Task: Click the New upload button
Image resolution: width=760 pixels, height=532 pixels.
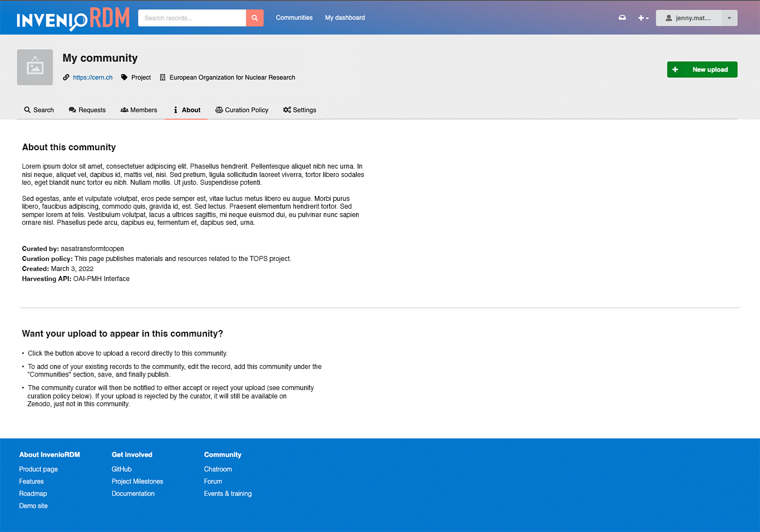Action: 702,69
